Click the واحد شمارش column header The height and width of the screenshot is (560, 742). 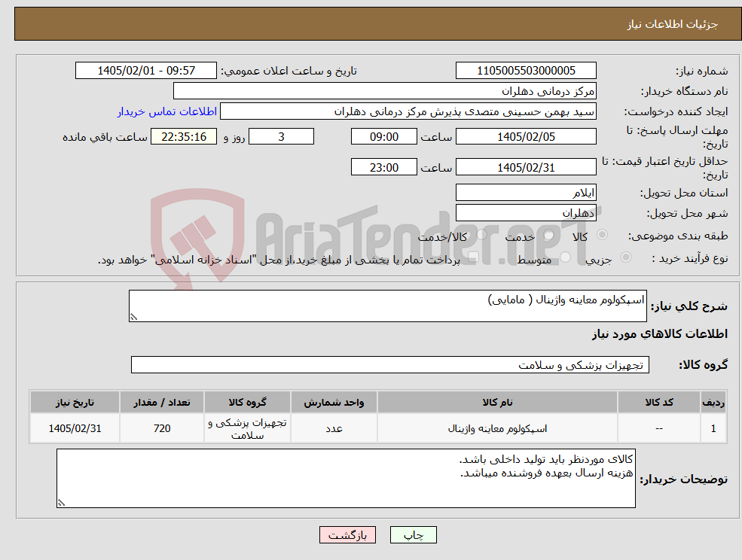click(x=334, y=403)
